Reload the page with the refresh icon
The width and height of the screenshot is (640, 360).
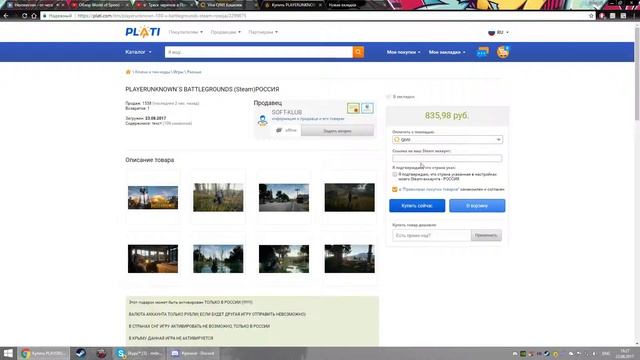pyautogui.click(x=24, y=16)
